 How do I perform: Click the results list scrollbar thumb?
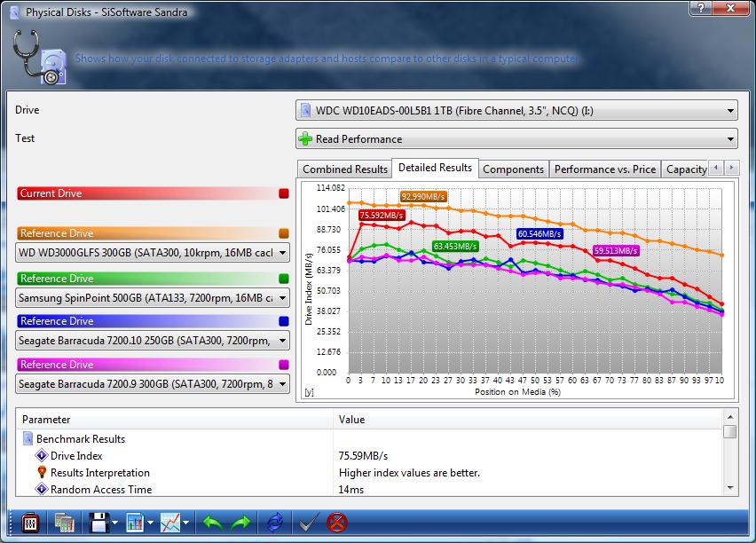(x=730, y=431)
